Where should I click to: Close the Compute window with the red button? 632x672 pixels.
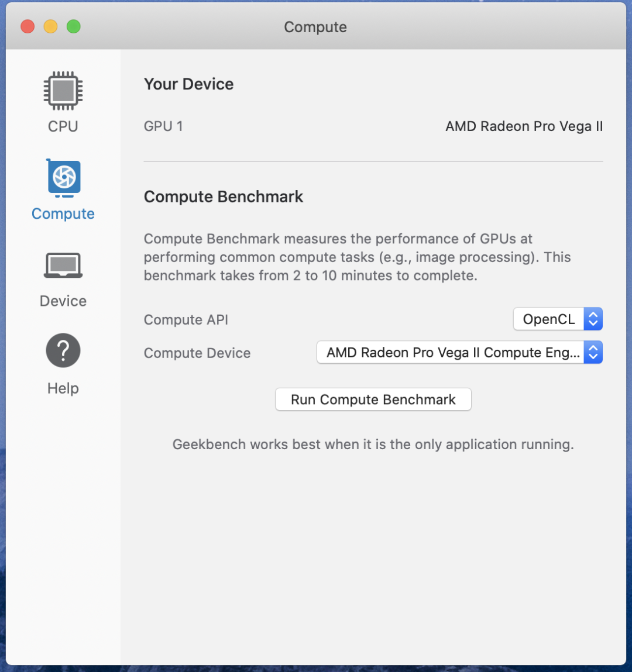[28, 26]
